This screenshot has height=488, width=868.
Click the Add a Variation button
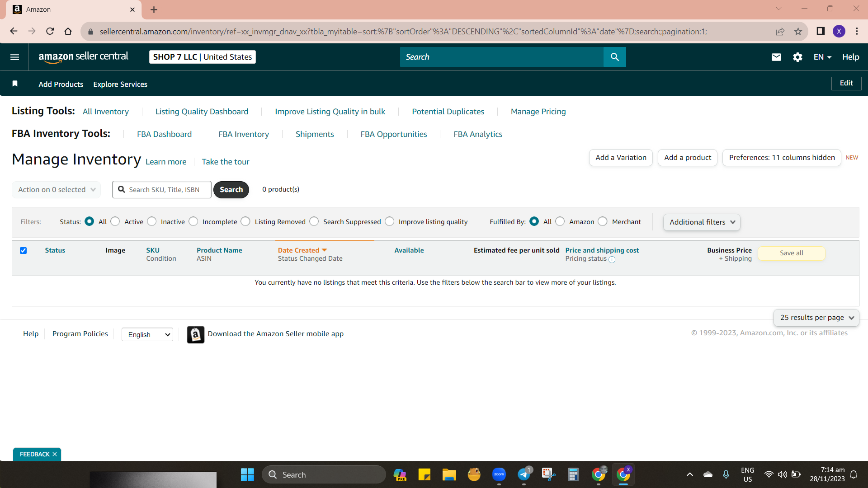coord(621,158)
